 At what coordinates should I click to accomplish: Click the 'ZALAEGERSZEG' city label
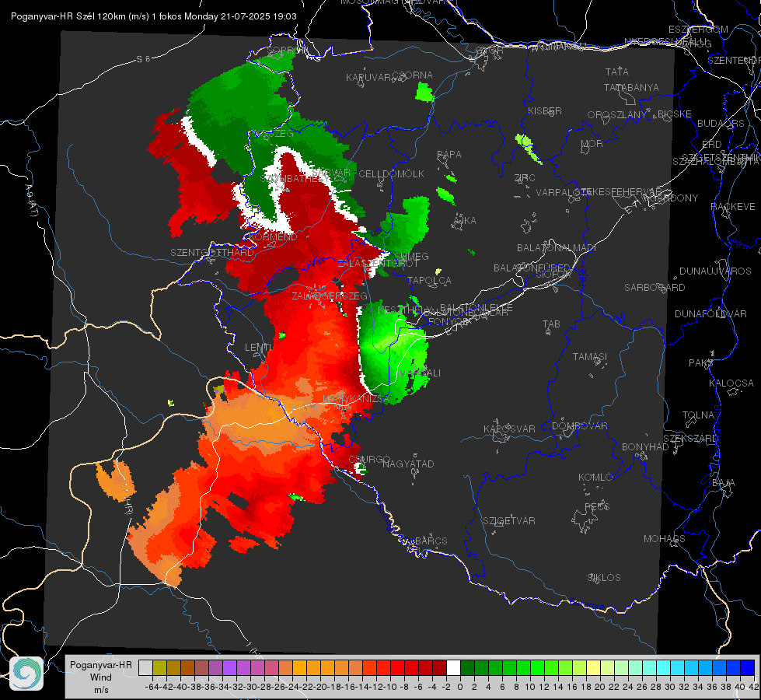330,296
